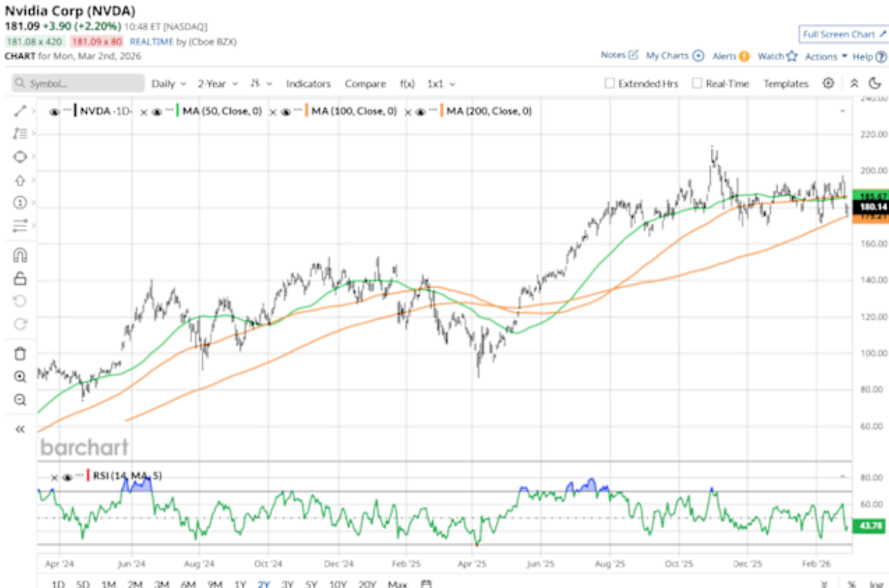
Task: Enable the Extended Hrs checkbox
Action: point(610,83)
